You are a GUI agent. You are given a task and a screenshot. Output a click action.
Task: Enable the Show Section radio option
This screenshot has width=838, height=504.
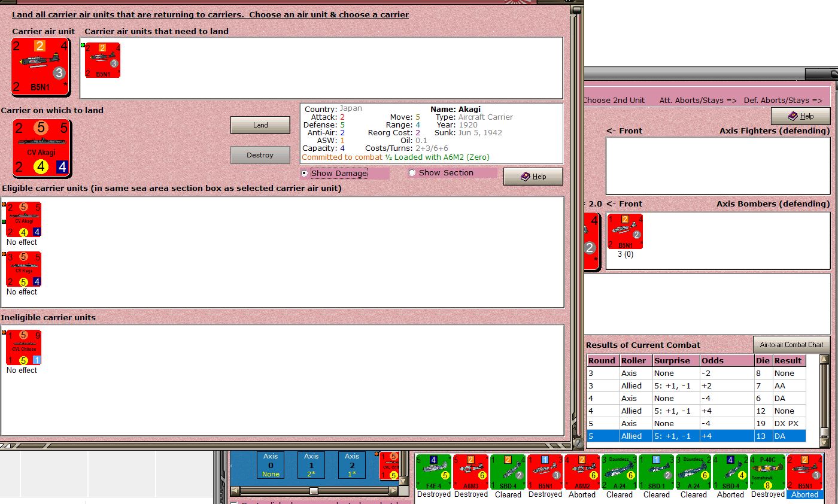tap(412, 173)
